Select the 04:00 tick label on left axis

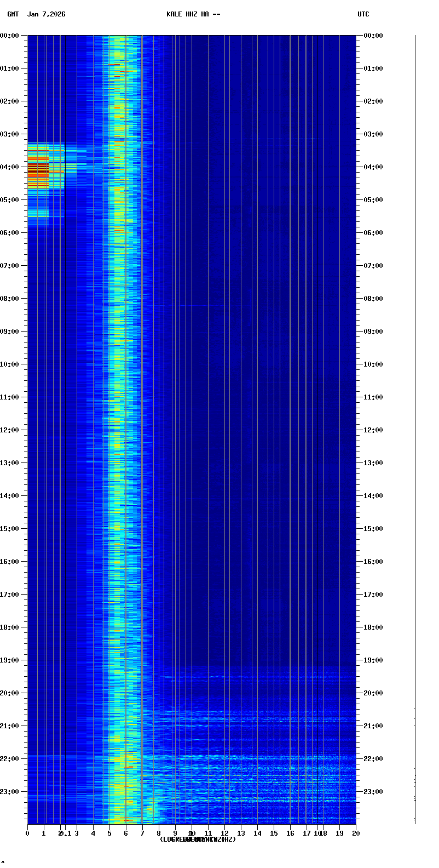pos(10,167)
